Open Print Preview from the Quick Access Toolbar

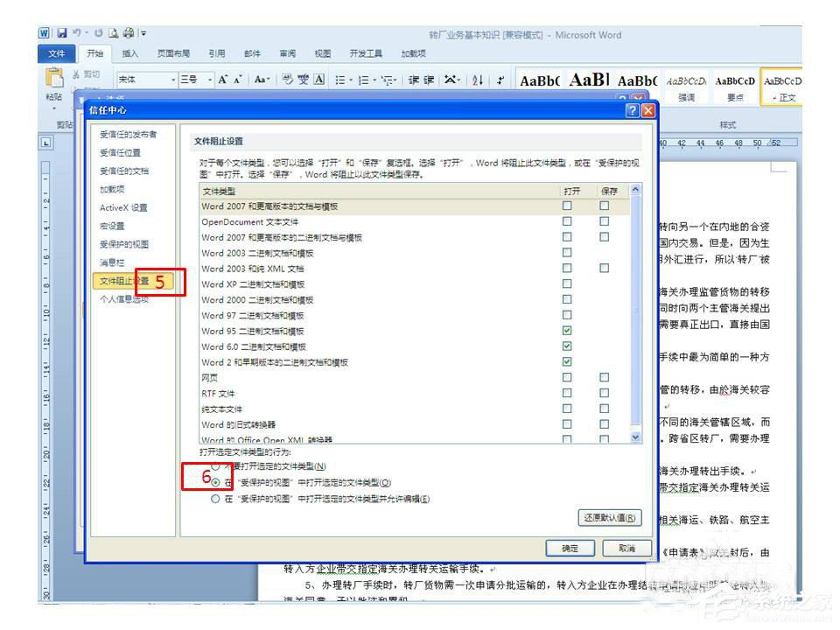point(113,33)
